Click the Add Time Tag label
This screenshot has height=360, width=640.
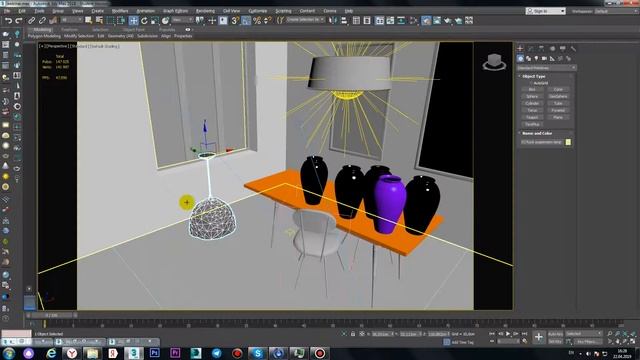click(x=462, y=342)
